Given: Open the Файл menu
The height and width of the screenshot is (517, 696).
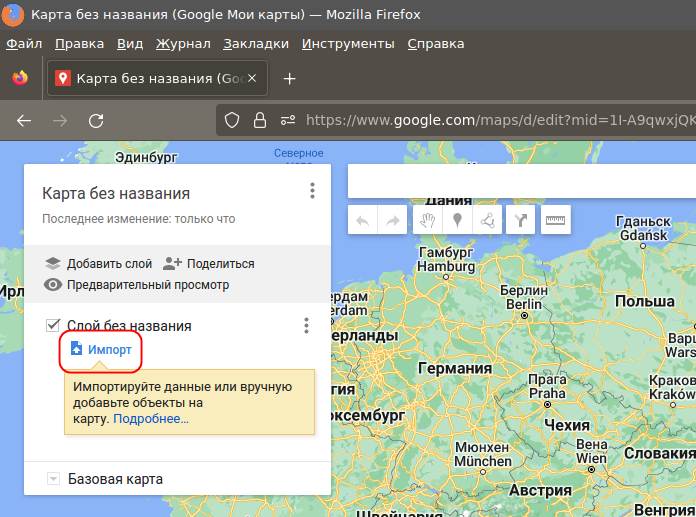Looking at the screenshot, I should [x=24, y=44].
